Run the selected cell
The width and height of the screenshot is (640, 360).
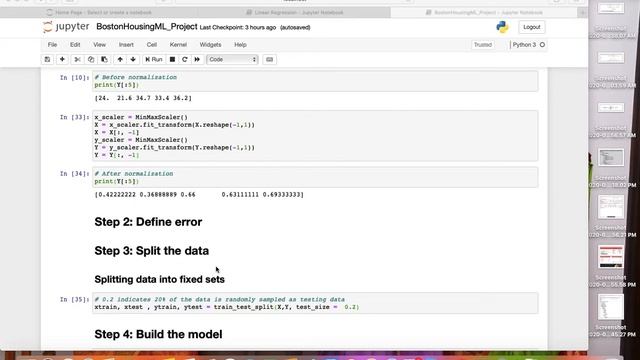[154, 60]
